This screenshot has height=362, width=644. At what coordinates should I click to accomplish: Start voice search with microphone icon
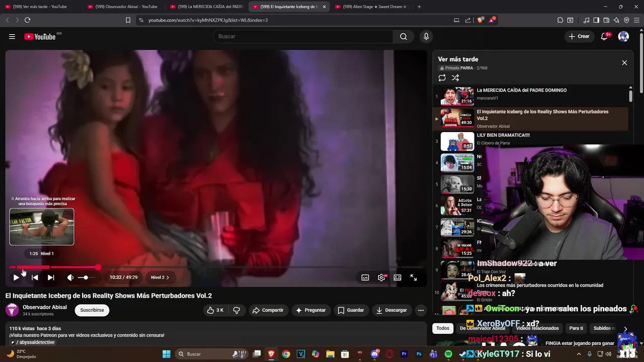426,36
